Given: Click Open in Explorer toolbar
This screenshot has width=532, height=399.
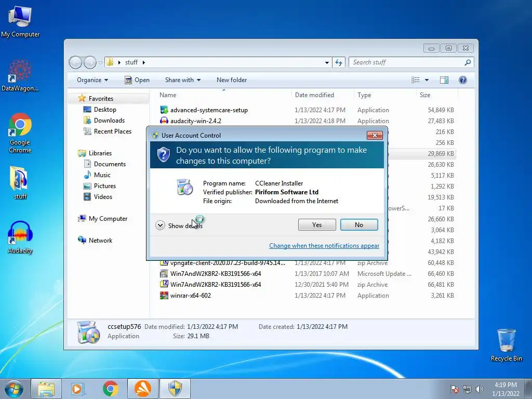Looking at the screenshot, I should tap(137, 80).
